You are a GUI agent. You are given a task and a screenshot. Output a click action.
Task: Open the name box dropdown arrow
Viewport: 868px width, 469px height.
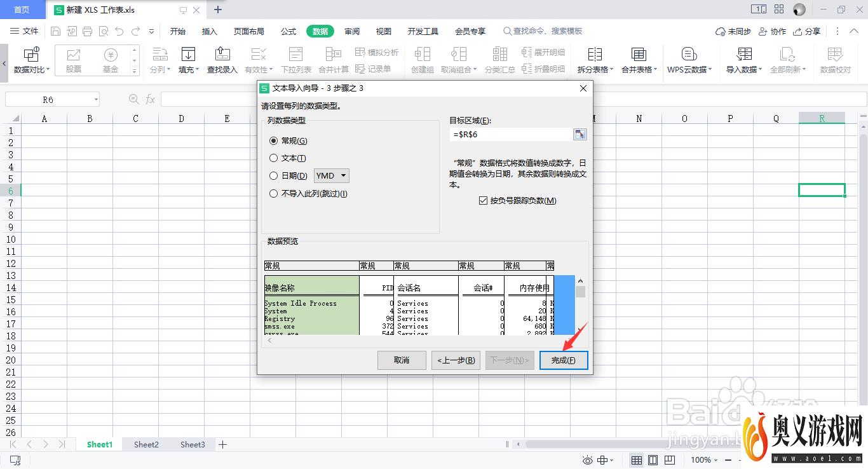click(x=96, y=100)
